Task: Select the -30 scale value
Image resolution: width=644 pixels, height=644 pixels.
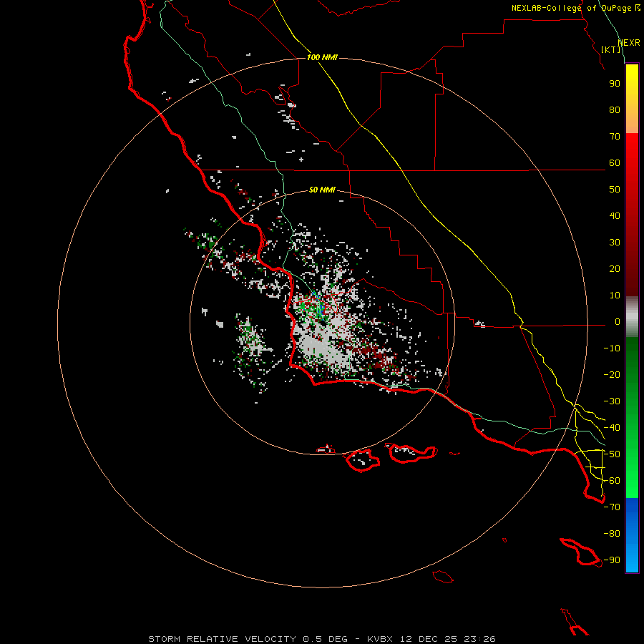Action: 612,401
